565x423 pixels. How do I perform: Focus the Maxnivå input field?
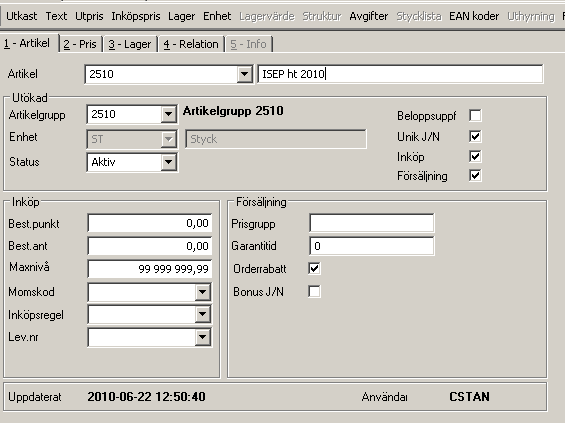click(x=150, y=269)
